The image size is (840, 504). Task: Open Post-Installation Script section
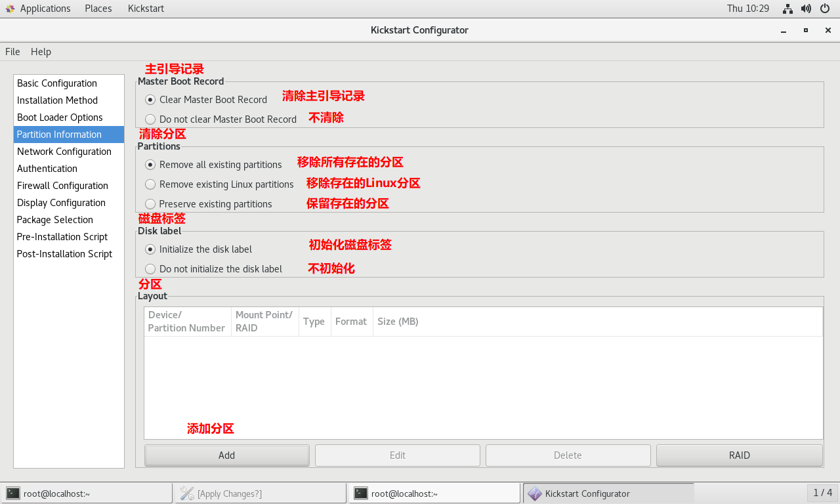coord(69,254)
